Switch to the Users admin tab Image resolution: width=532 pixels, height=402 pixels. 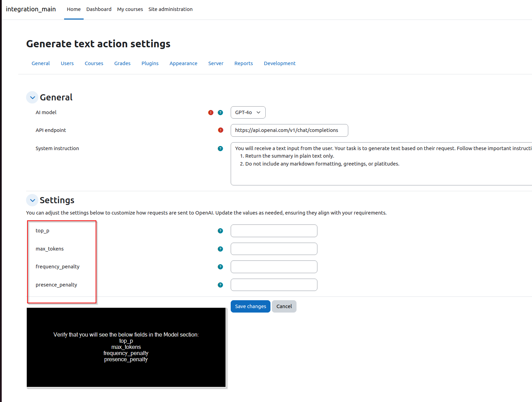pos(67,63)
